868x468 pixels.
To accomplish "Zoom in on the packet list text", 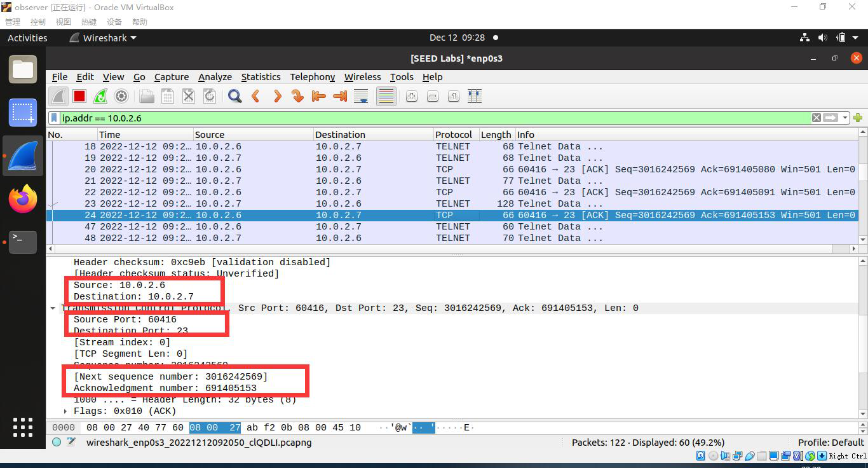I will click(x=411, y=96).
